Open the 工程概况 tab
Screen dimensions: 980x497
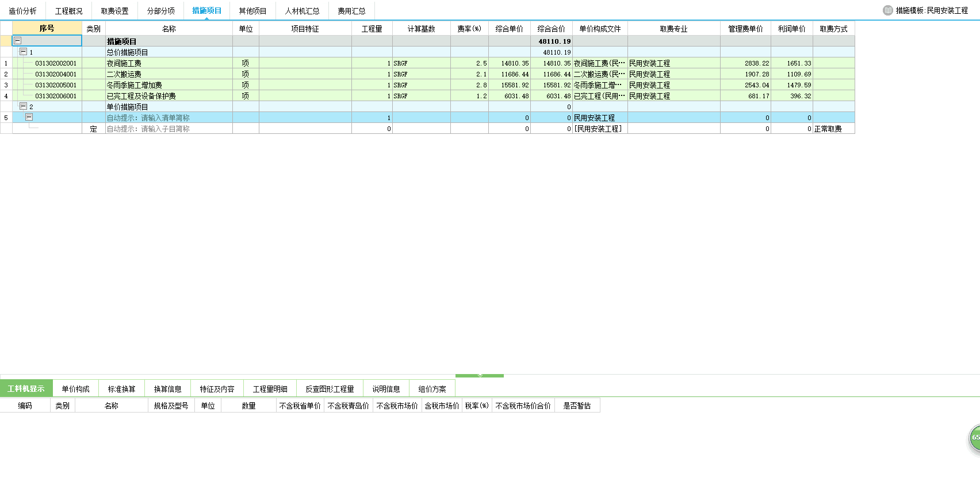(x=69, y=11)
